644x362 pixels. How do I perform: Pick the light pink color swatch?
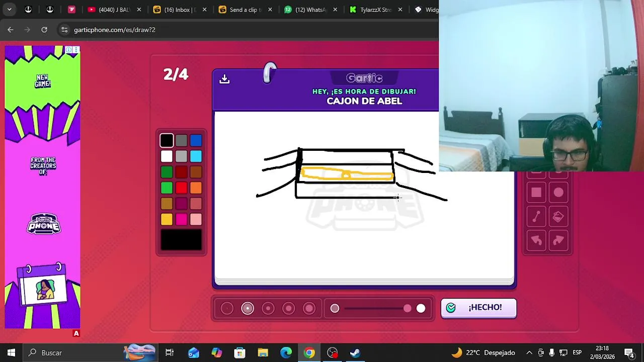[196, 219]
